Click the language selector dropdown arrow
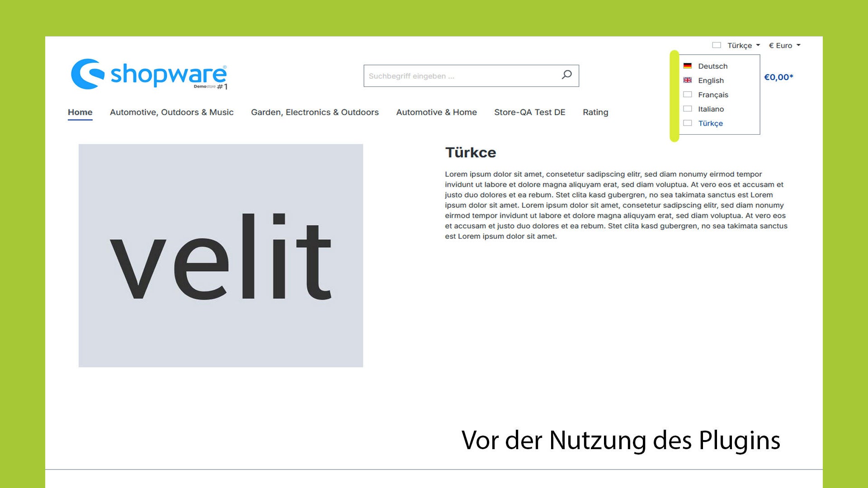The width and height of the screenshot is (868, 488). (x=758, y=45)
